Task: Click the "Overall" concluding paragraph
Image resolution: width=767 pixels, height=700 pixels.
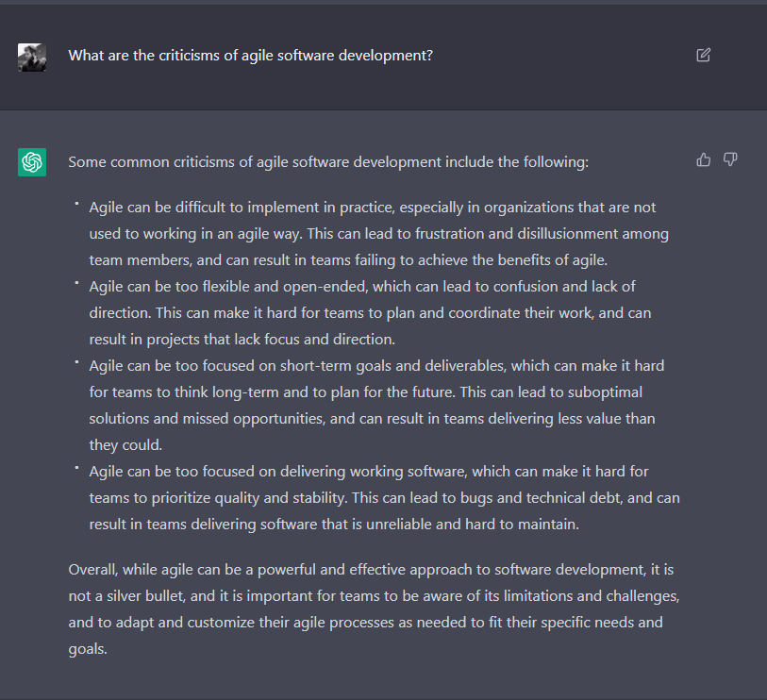Action: 373,609
